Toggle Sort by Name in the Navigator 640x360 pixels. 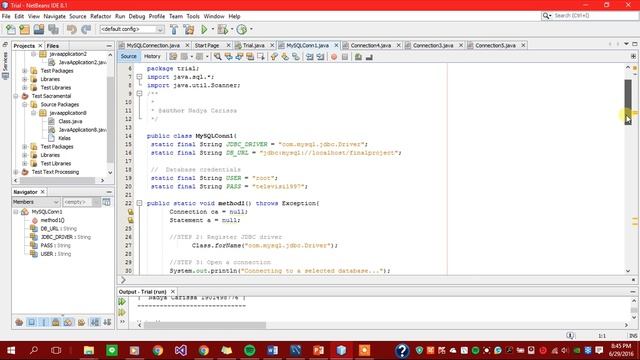click(x=94, y=322)
